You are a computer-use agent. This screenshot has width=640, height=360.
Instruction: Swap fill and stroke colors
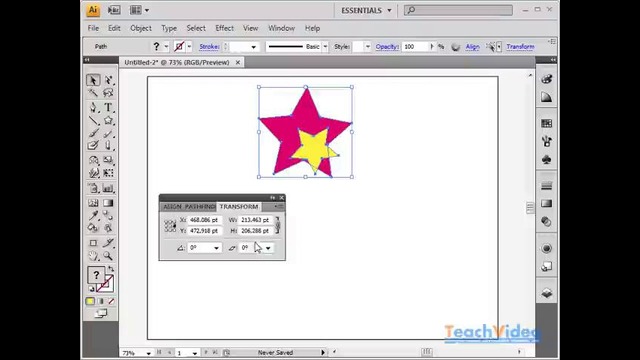pyautogui.click(x=111, y=269)
